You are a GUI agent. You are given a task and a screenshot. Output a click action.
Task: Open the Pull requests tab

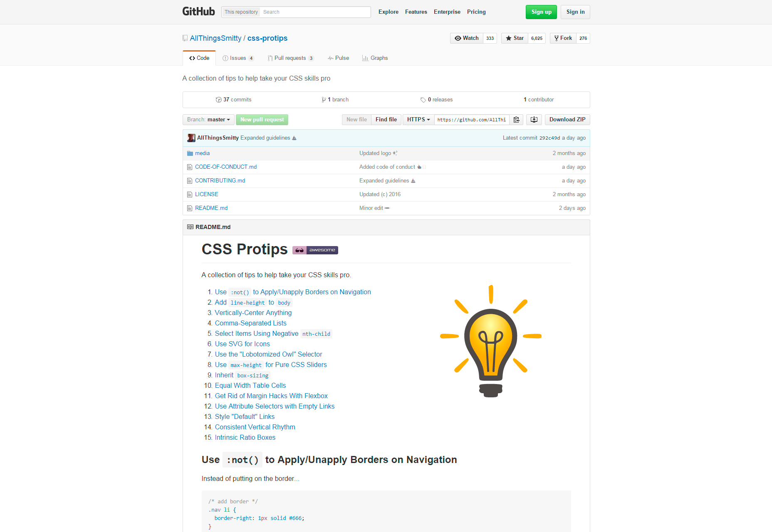(x=291, y=58)
